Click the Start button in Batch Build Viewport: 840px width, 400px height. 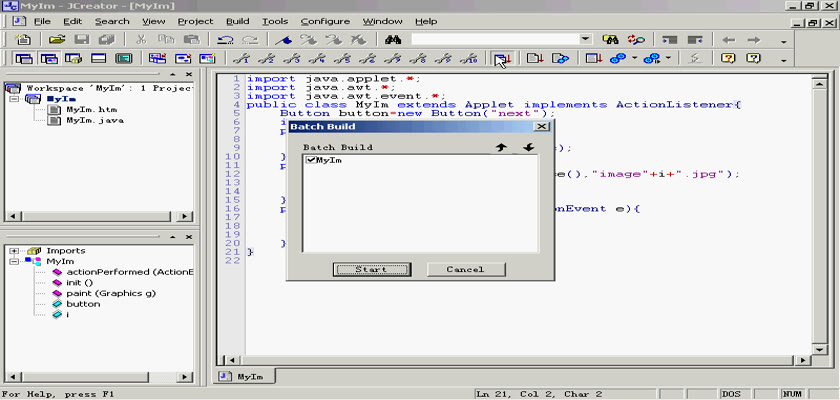[x=372, y=269]
